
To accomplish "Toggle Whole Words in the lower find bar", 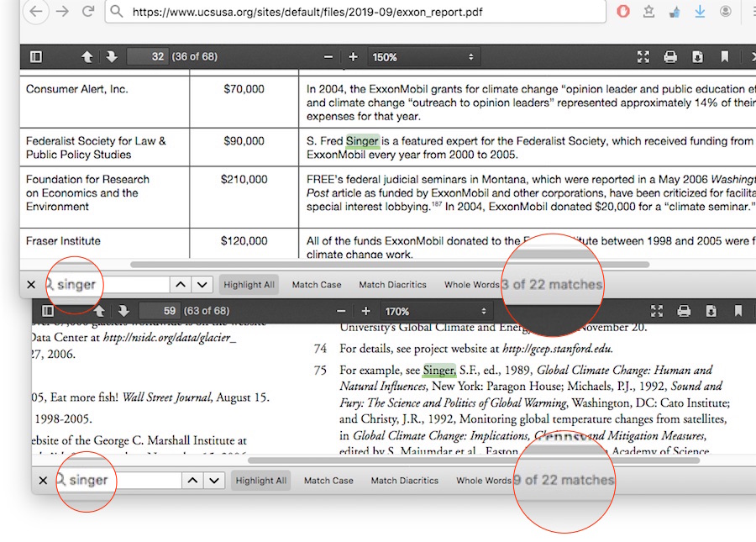I will [483, 481].
